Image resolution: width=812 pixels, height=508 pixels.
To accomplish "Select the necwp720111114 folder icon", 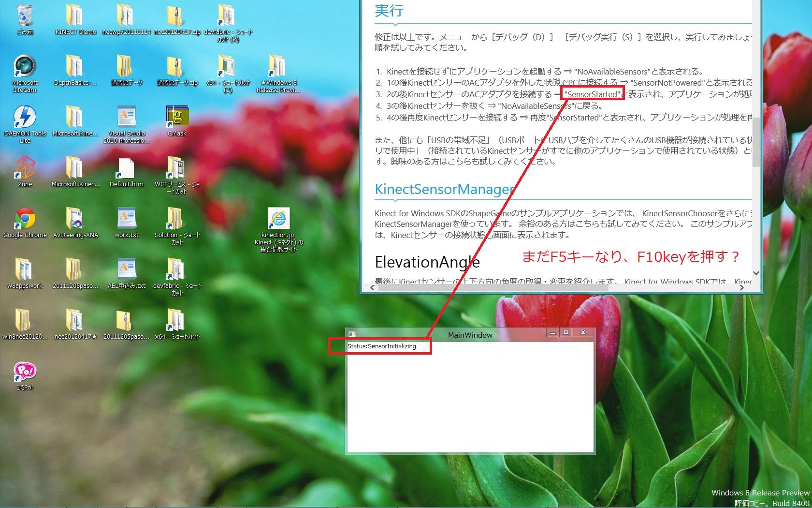I will (x=126, y=20).
